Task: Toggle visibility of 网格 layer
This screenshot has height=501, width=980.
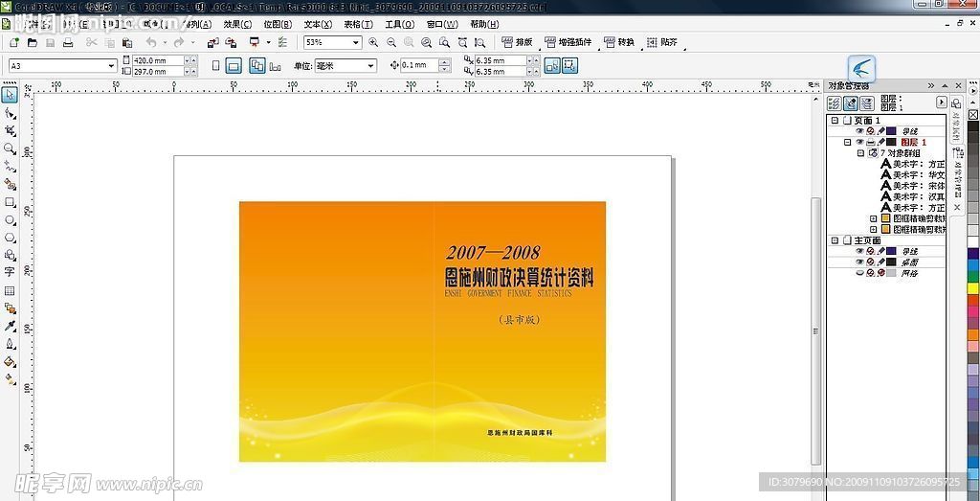Action: pyautogui.click(x=859, y=273)
